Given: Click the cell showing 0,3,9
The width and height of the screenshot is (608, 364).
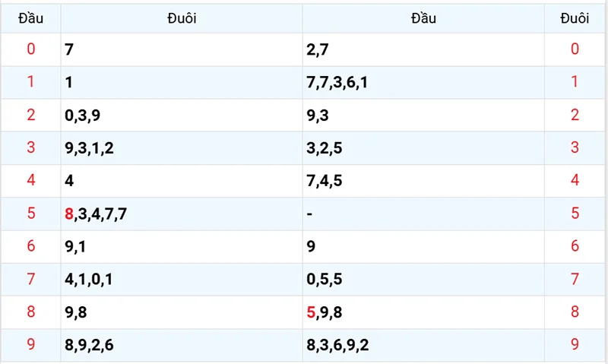Looking at the screenshot, I should 84,116.
